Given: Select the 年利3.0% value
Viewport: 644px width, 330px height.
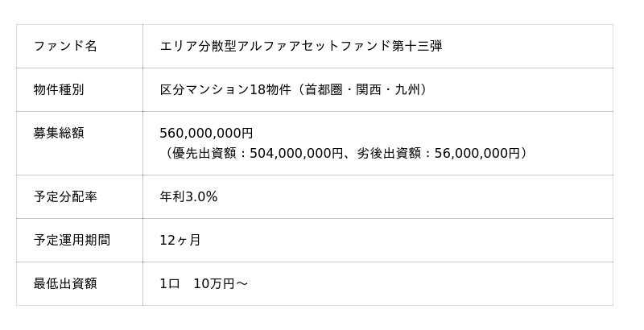Looking at the screenshot, I should click(x=189, y=196).
